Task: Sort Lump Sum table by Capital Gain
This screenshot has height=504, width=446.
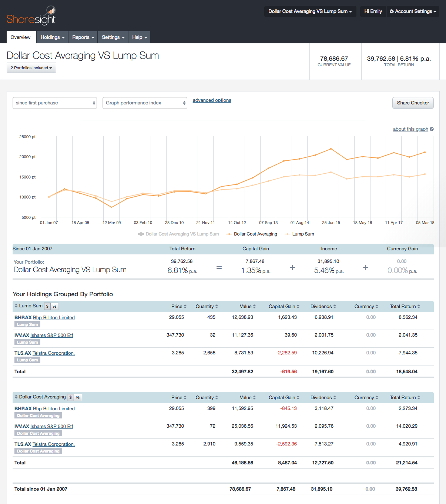Action: pos(284,306)
